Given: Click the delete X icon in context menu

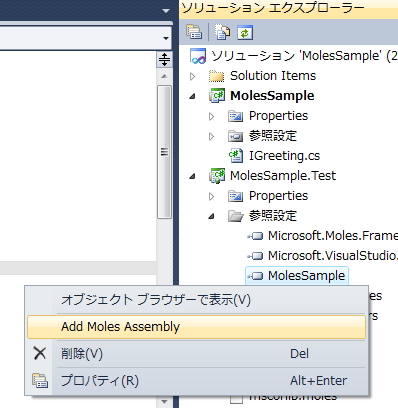Looking at the screenshot, I should (x=40, y=353).
